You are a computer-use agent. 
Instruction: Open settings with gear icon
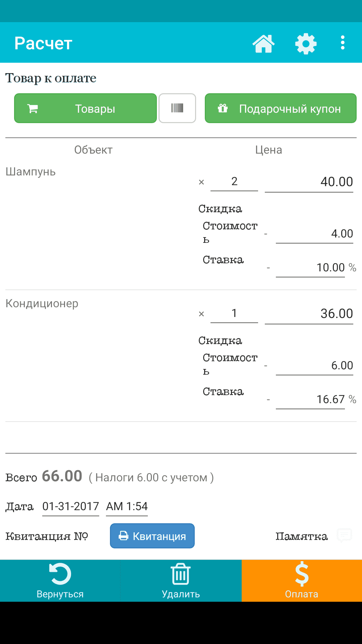(306, 44)
